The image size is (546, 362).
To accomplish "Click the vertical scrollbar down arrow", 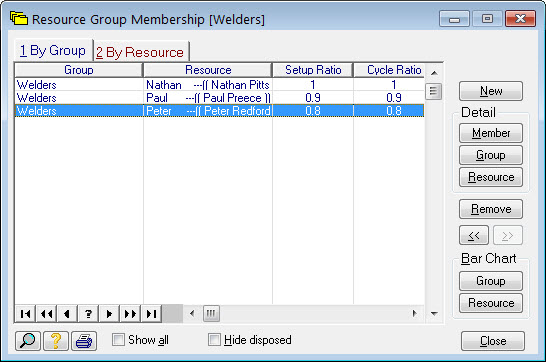I will (x=434, y=314).
